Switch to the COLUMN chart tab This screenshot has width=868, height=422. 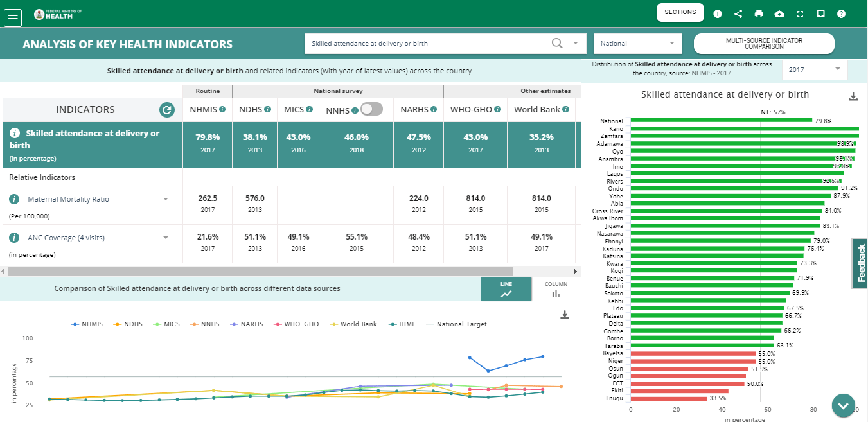556,289
